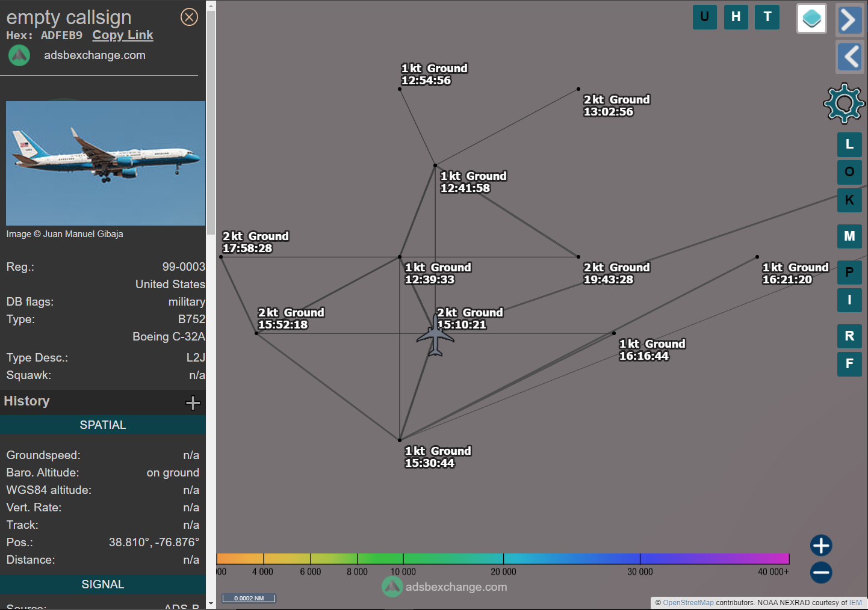Image resolution: width=868 pixels, height=610 pixels.
Task: Click the 12:41:58 track label
Action: 473,182
